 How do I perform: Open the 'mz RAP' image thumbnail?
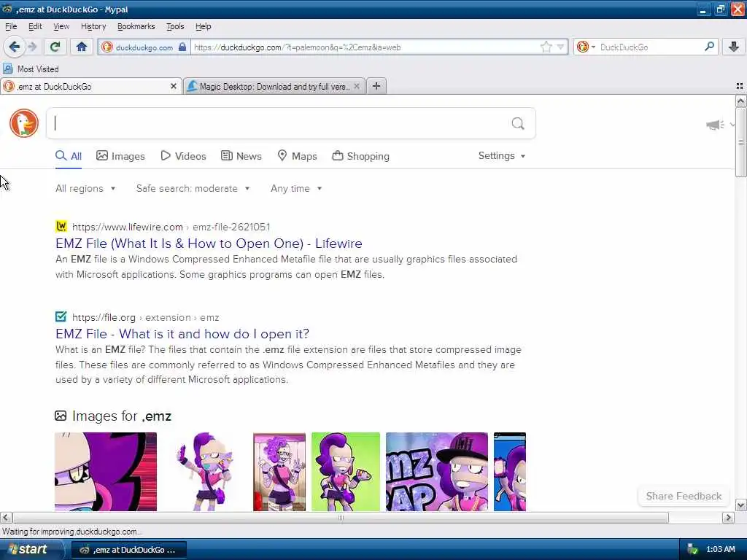click(437, 472)
